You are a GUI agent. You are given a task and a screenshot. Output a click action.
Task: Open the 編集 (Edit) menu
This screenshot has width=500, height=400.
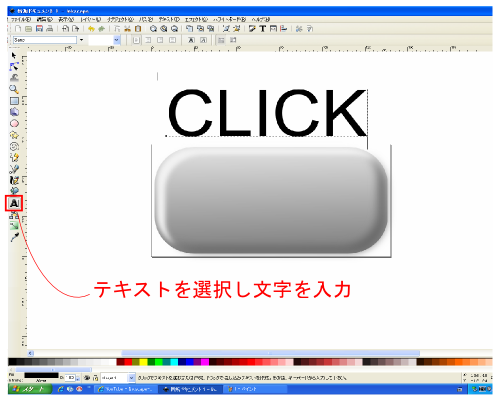(44, 20)
